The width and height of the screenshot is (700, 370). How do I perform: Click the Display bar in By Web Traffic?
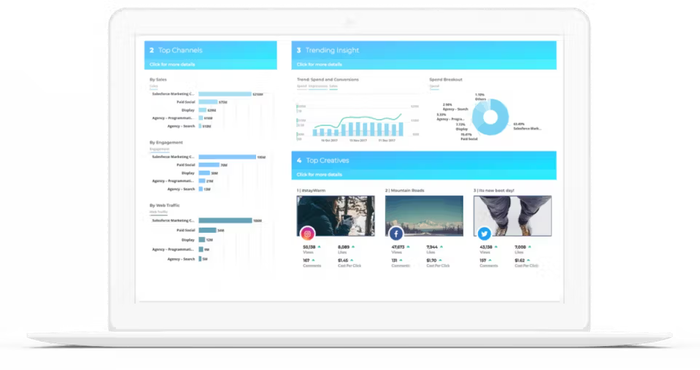[x=202, y=240]
